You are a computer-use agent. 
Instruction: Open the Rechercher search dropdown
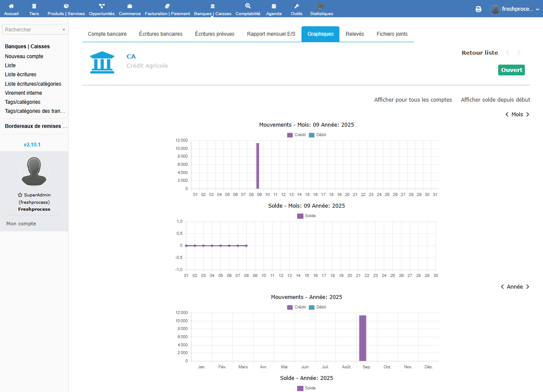click(x=35, y=30)
